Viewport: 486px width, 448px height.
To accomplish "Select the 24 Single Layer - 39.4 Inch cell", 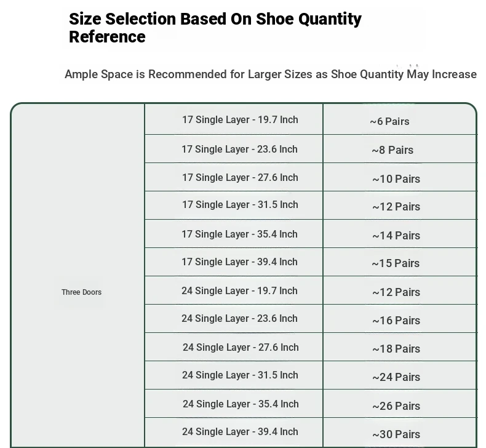I will tap(234, 432).
